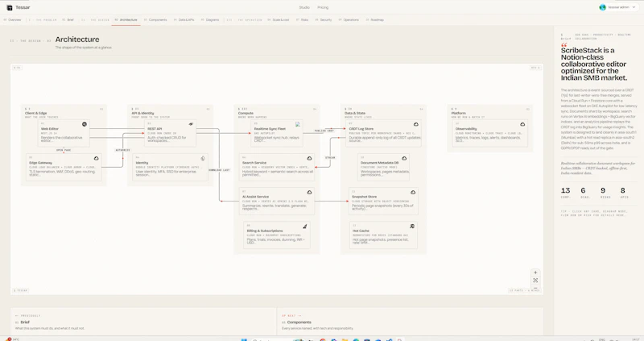This screenshot has height=341, width=644.
Task: Click the Document Metadata DB cloud icon
Action: (x=404, y=158)
